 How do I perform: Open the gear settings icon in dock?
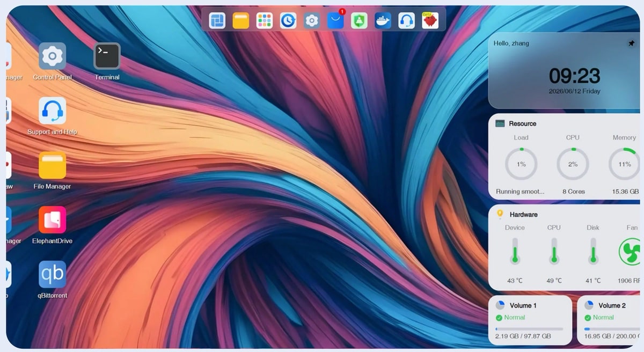312,20
